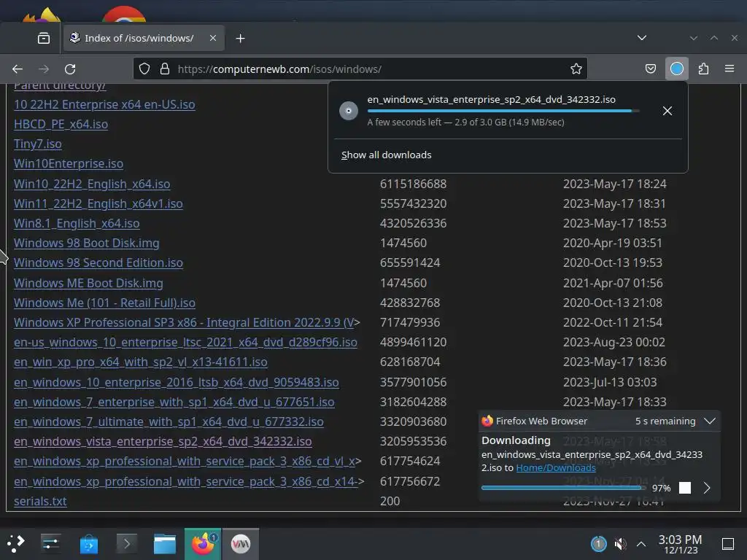Switch to Firefox in the taskbar
The image size is (747, 560).
coord(203,543)
